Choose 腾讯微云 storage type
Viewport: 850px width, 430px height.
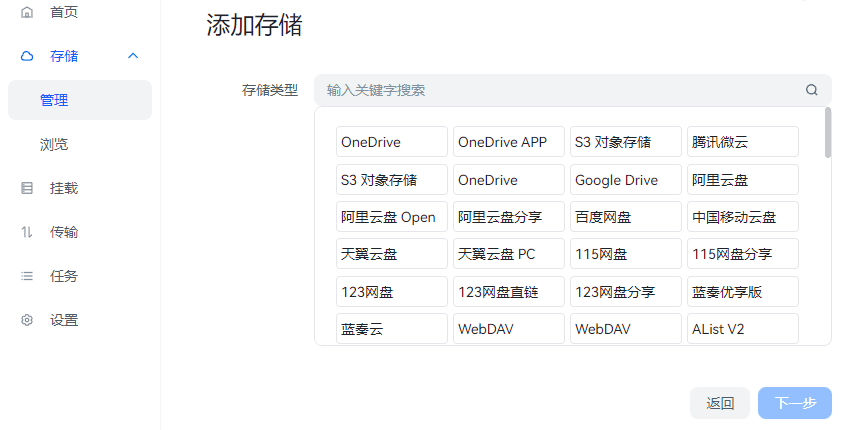click(743, 142)
